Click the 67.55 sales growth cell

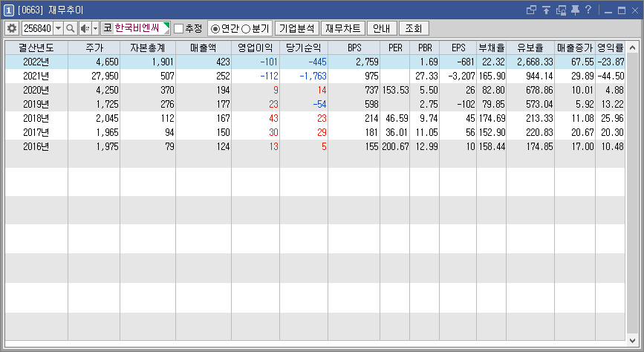coord(575,62)
